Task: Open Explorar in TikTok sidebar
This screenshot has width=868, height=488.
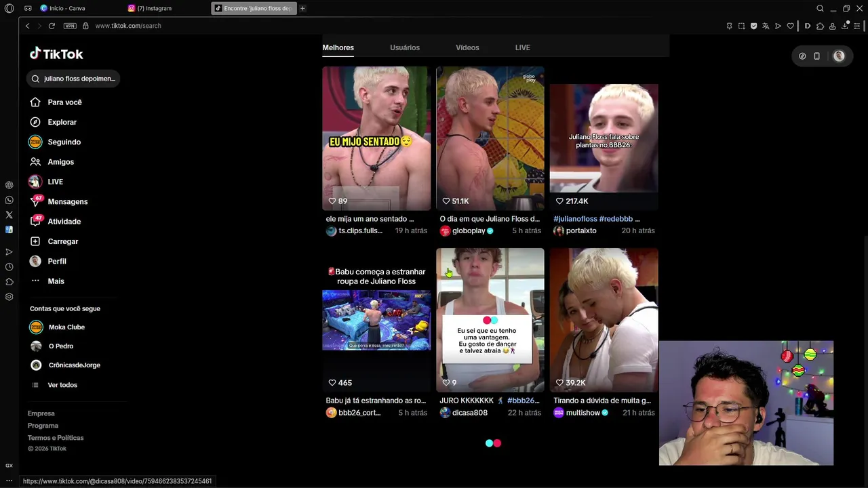Action: click(62, 122)
